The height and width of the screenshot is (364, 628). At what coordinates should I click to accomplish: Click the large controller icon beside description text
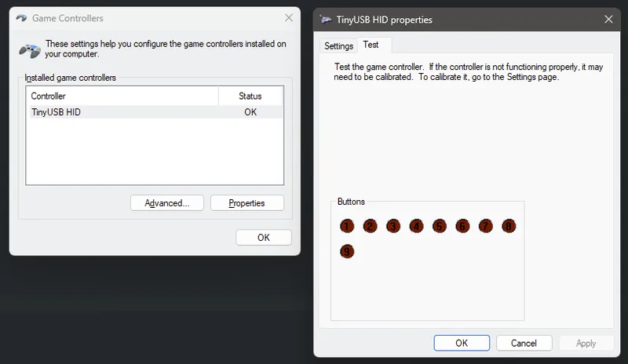click(30, 49)
